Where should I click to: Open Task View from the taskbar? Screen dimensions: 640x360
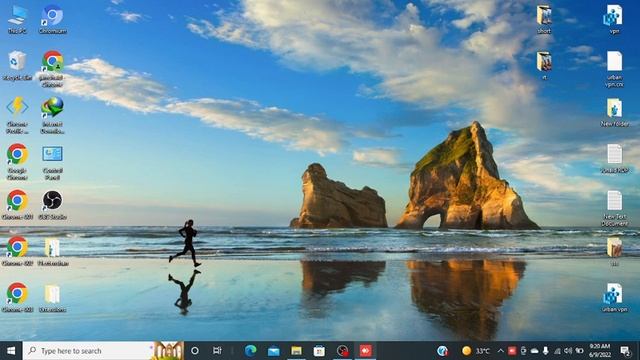pos(217,351)
